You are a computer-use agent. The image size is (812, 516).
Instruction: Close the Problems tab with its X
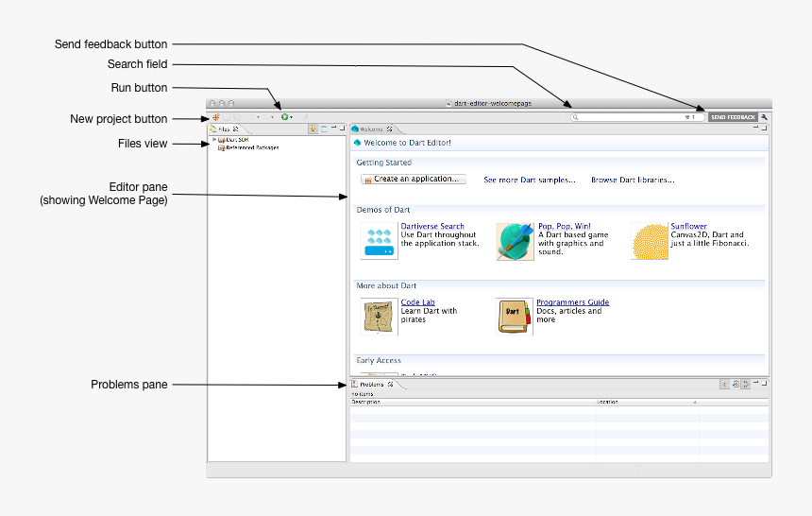391,385
